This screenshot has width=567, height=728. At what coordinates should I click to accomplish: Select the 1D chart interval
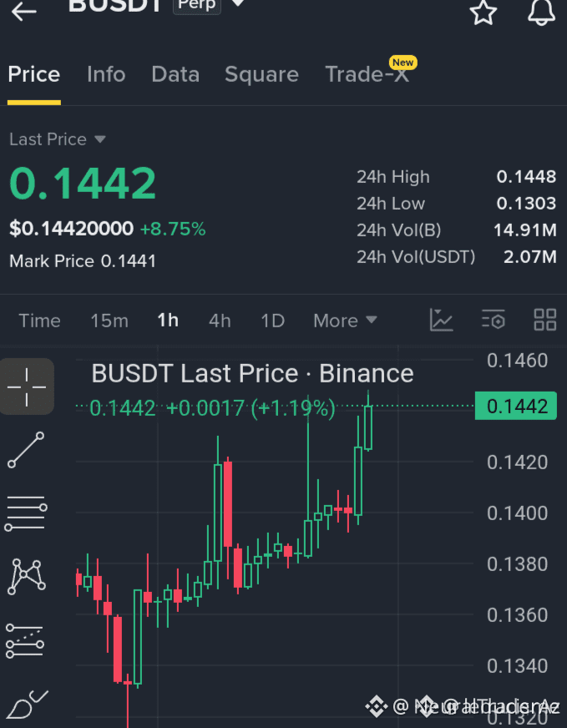point(272,321)
